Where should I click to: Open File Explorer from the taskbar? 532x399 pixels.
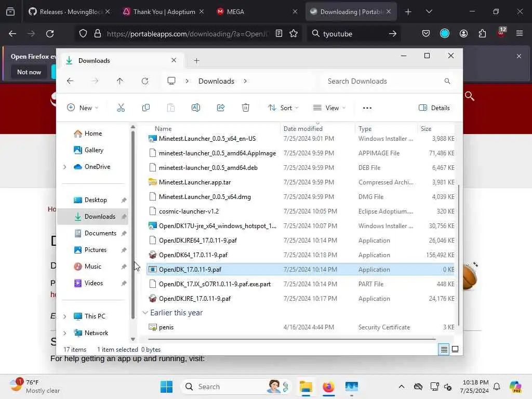click(305, 387)
